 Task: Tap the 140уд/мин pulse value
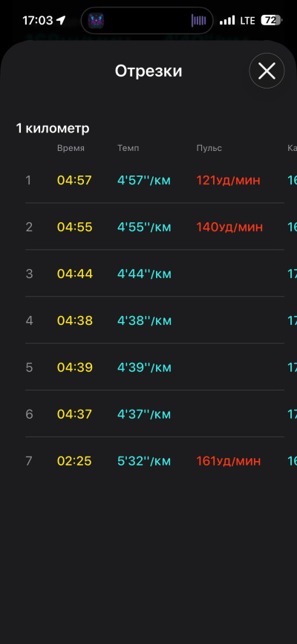(x=229, y=227)
